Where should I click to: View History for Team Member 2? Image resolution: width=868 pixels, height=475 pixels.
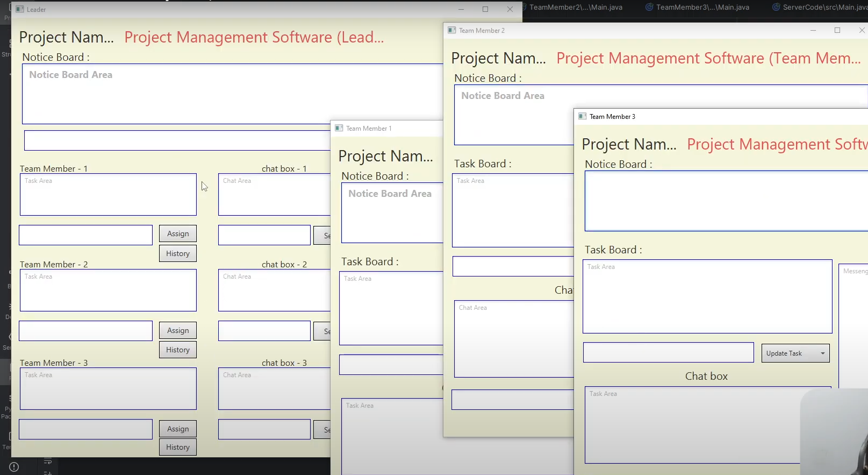177,350
